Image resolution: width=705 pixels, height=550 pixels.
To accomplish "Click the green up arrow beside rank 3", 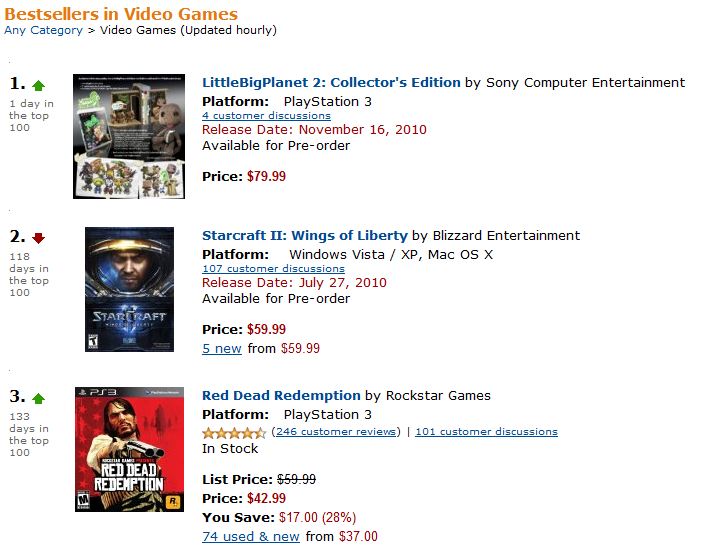I will 39,398.
